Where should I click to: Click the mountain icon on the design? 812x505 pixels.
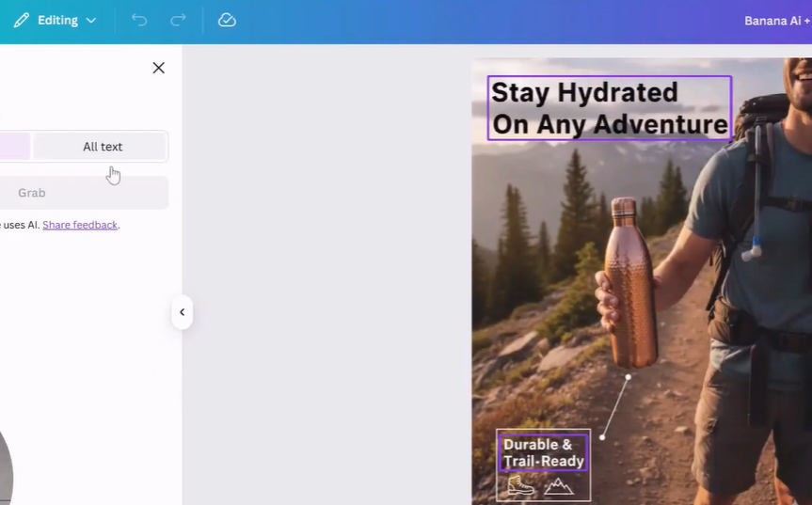click(x=558, y=486)
